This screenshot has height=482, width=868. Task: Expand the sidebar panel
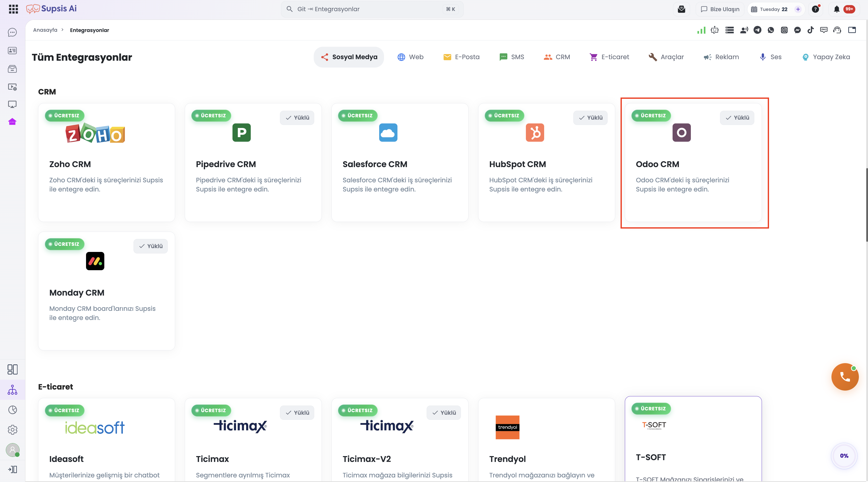pyautogui.click(x=12, y=470)
